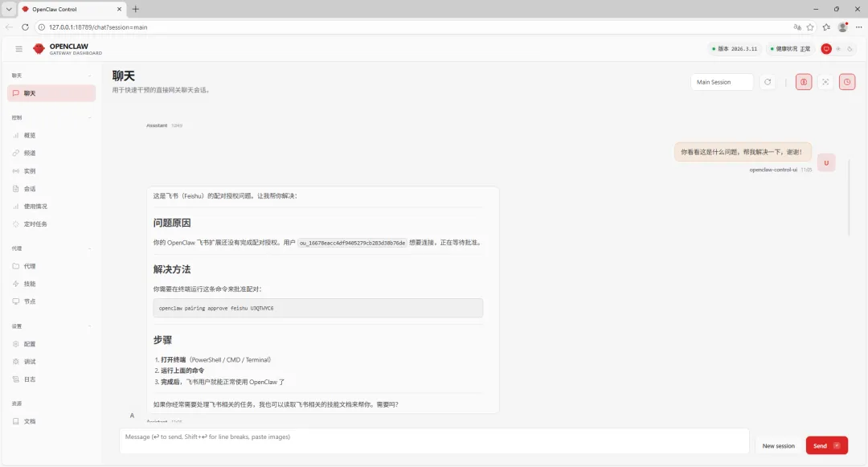
Task: Toggle the red brain thinking button
Action: pos(804,82)
